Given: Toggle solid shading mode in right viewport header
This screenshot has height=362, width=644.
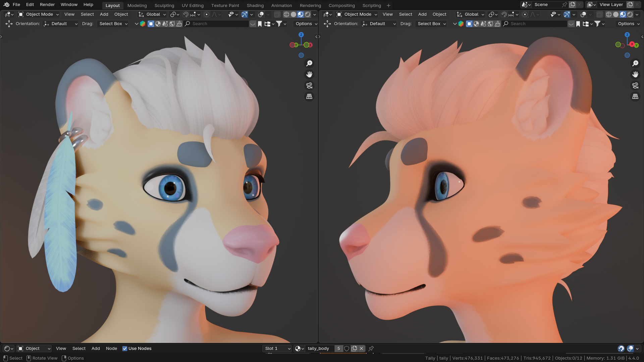Looking at the screenshot, I should tap(616, 14).
